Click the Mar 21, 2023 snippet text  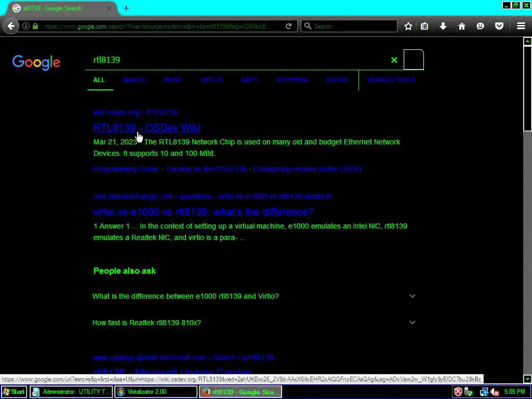pos(115,142)
